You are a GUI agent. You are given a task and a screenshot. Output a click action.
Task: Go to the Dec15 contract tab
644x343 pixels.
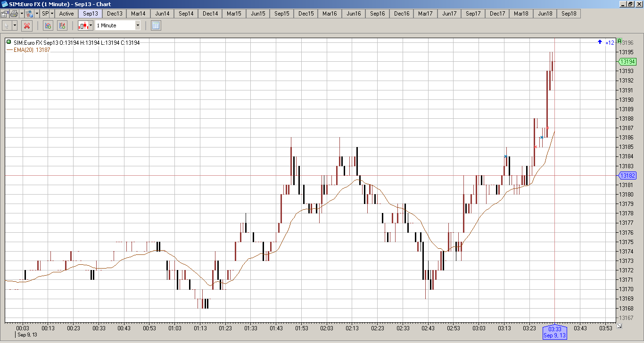(306, 14)
